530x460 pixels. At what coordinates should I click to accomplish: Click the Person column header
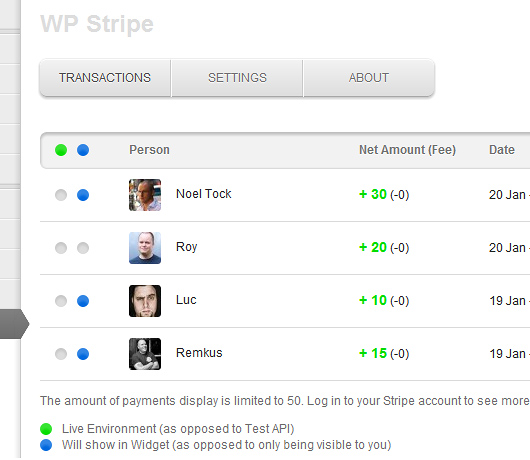(x=149, y=150)
